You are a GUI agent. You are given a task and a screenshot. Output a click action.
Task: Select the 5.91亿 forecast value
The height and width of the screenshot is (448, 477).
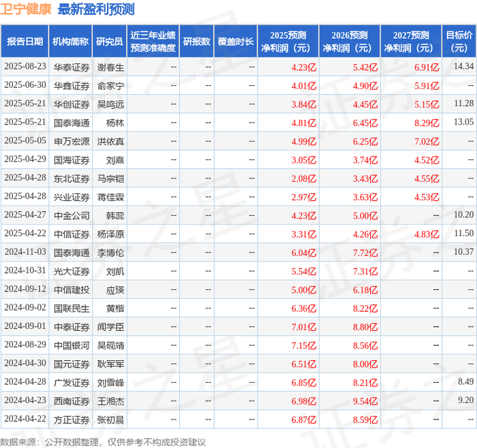427,86
